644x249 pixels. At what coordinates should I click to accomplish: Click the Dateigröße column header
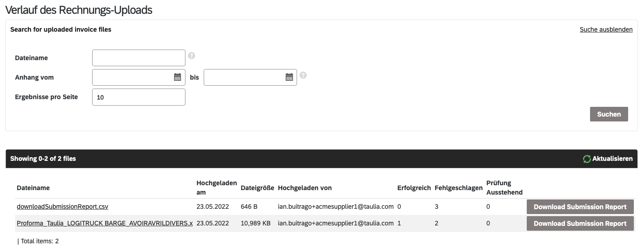[257, 188]
